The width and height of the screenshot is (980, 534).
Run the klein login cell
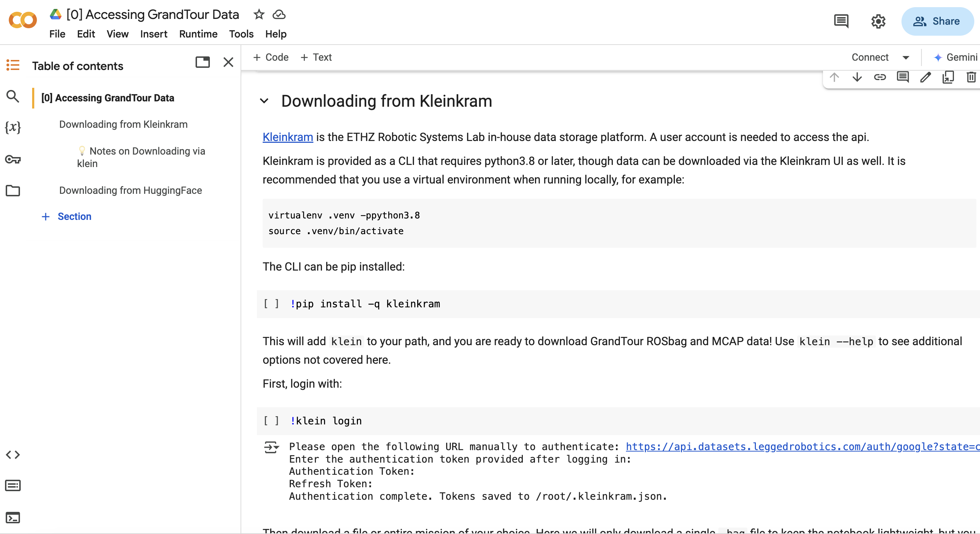click(x=271, y=421)
